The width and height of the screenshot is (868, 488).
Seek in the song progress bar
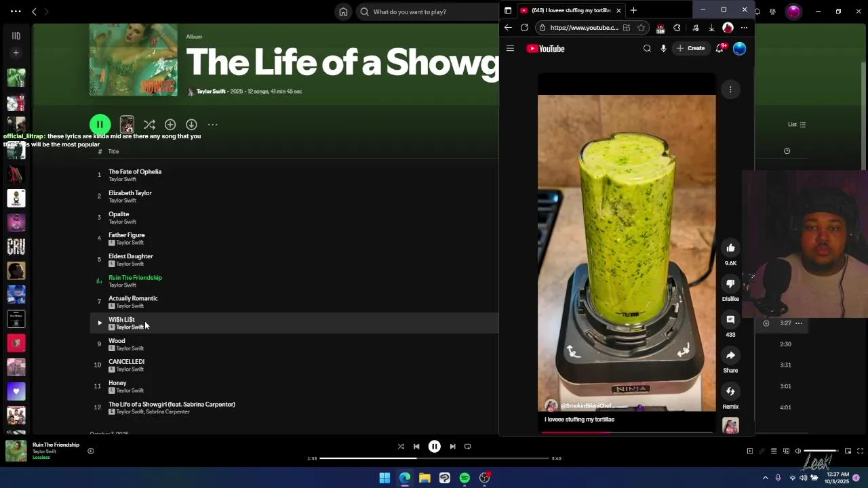tap(434, 458)
